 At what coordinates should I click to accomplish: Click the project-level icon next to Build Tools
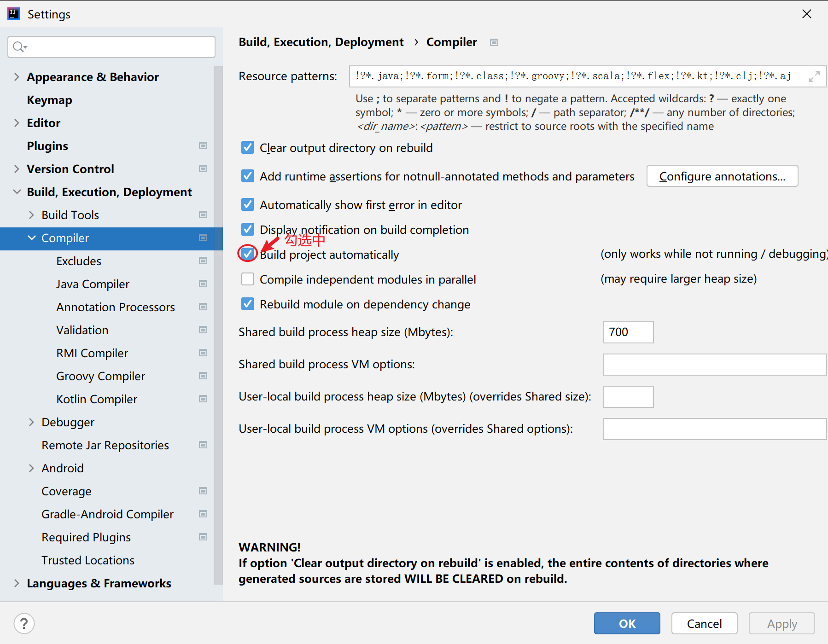[203, 215]
